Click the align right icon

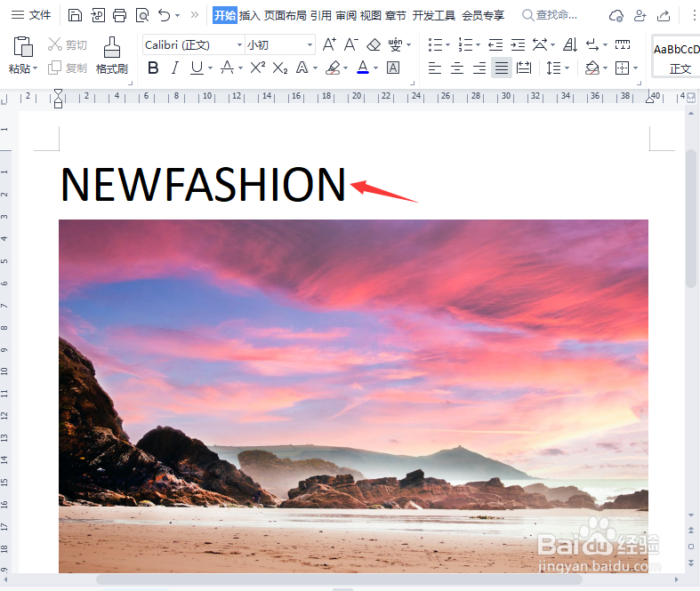[479, 68]
